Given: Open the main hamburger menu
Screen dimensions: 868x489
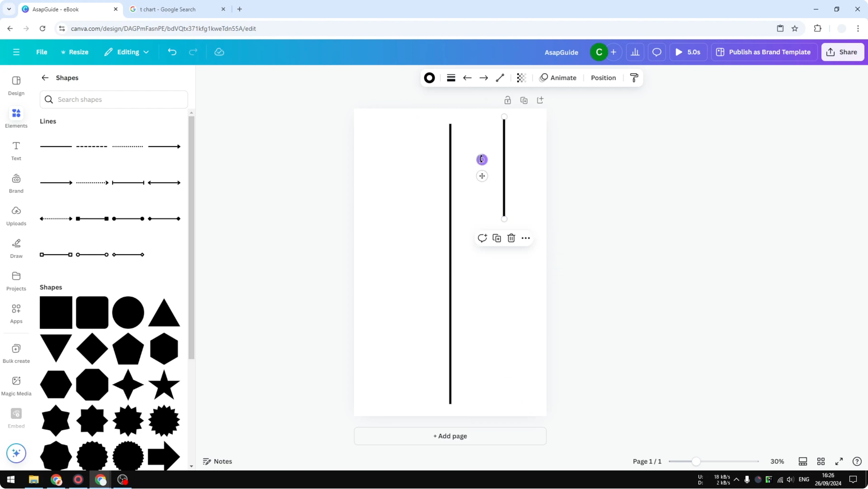Looking at the screenshot, I should tap(16, 52).
